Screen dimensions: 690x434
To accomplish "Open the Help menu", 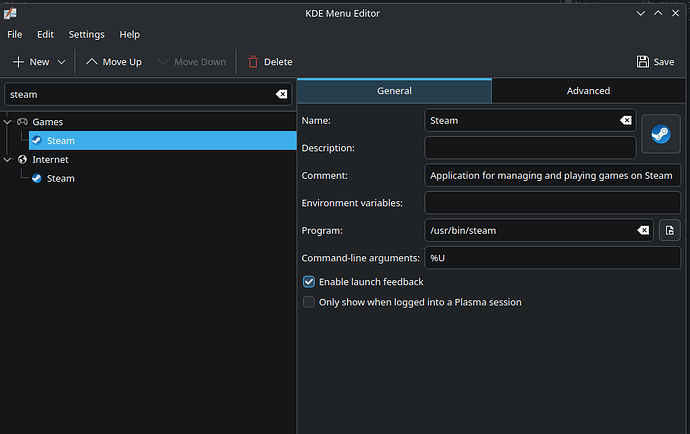I will (129, 34).
